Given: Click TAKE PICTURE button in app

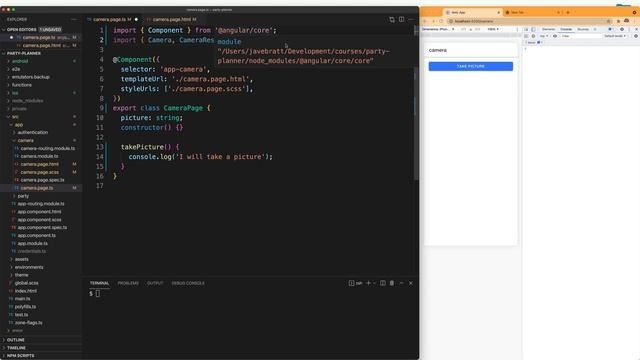Looking at the screenshot, I should pyautogui.click(x=471, y=66).
